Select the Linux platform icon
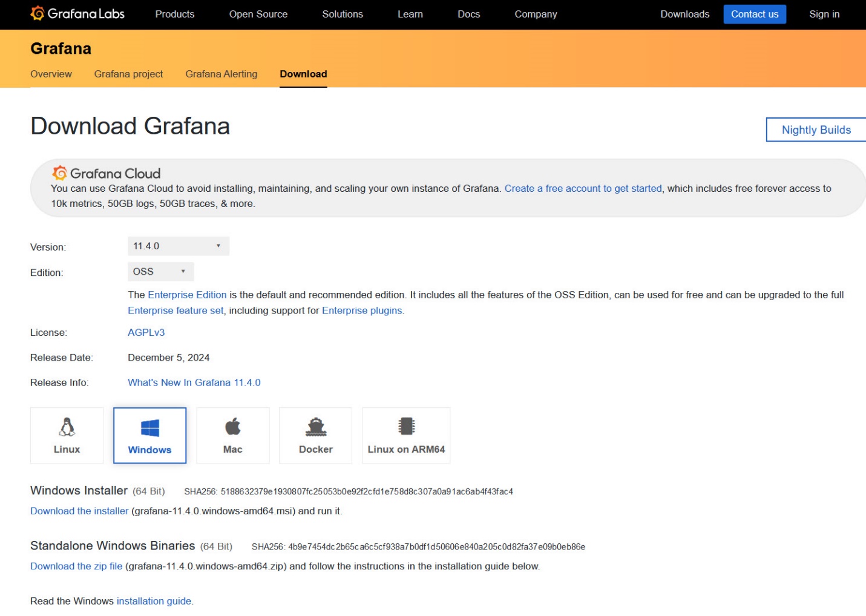The image size is (866, 616). tap(67, 434)
